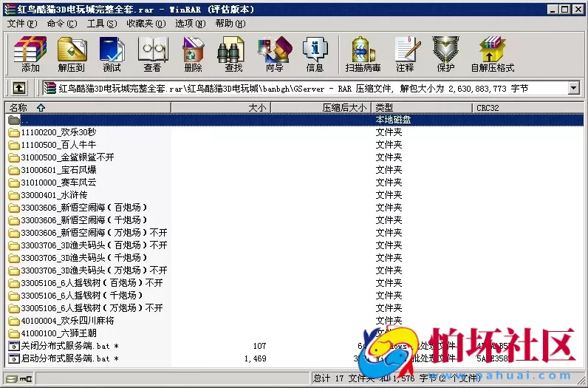Sort by the CRC32 column header
Screen dimensions: 588x388
click(x=527, y=108)
